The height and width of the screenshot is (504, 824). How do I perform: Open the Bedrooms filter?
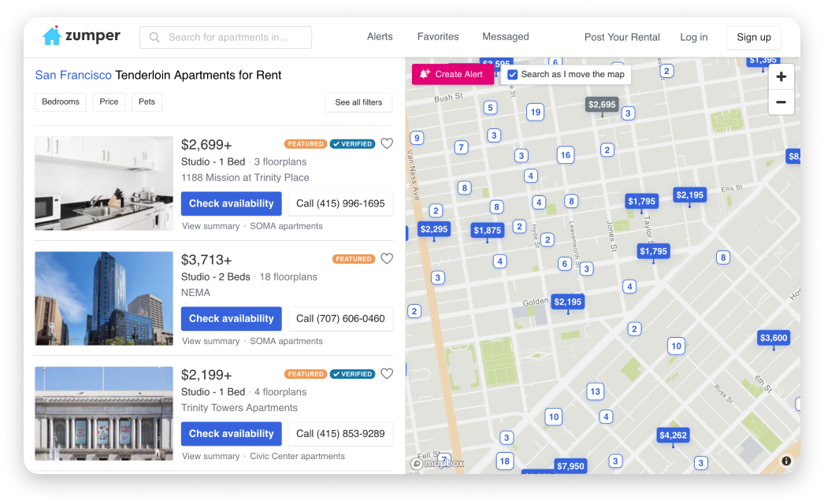click(60, 102)
